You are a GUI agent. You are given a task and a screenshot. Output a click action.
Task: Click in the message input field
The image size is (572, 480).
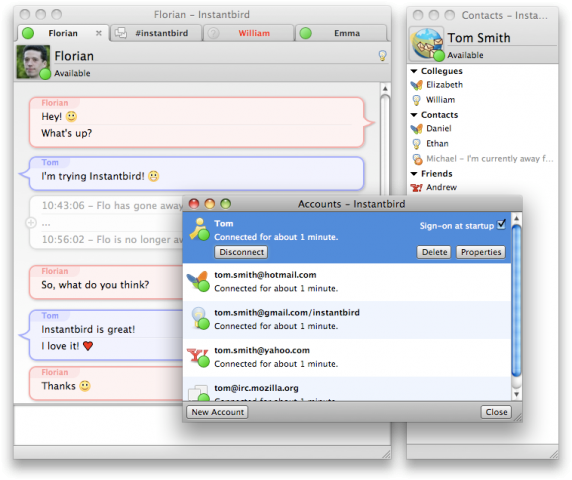[202, 425]
